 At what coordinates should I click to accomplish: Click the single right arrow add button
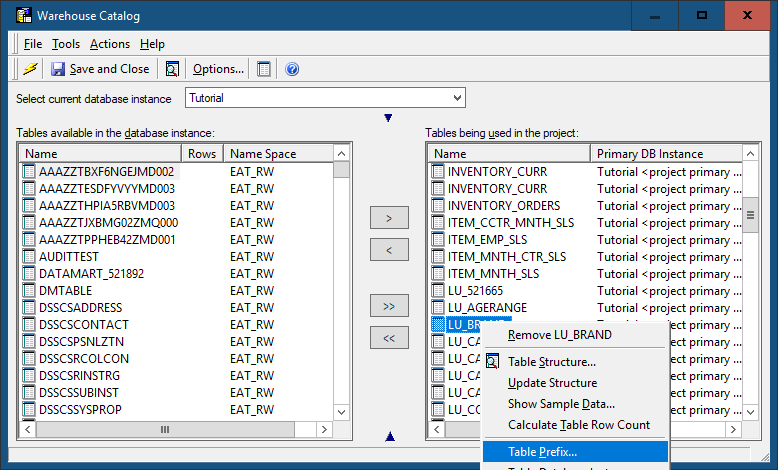389,217
